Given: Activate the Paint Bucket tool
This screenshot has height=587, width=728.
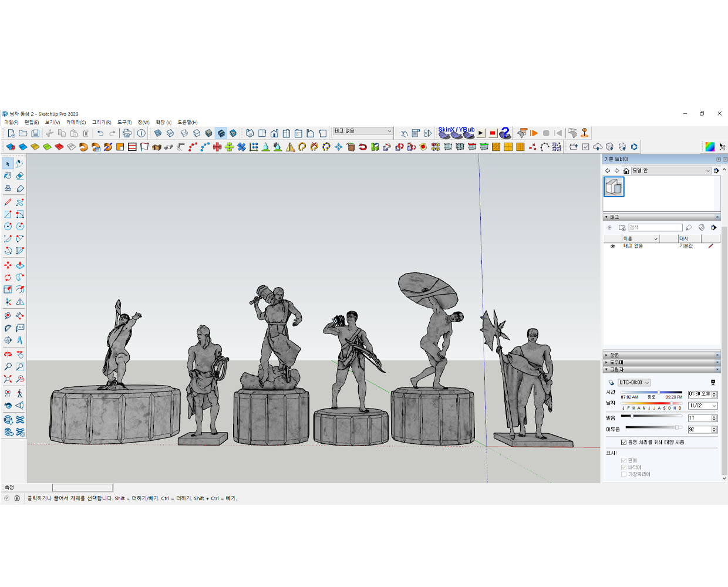Looking at the screenshot, I should coord(8,176).
